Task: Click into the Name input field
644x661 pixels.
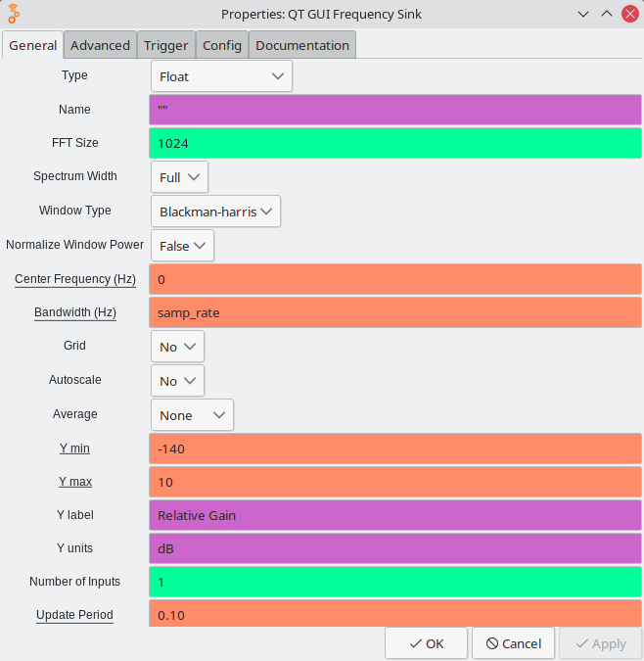Action: 395,110
